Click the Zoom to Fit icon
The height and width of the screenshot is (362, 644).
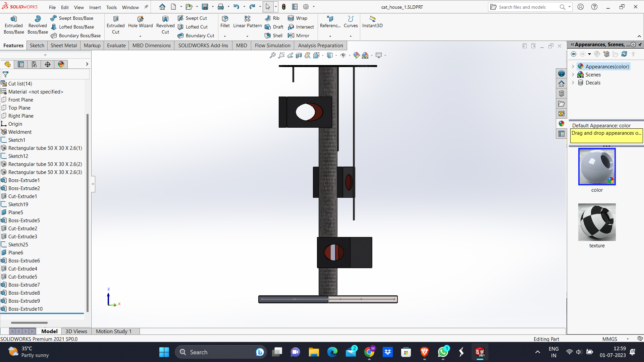coord(272,55)
